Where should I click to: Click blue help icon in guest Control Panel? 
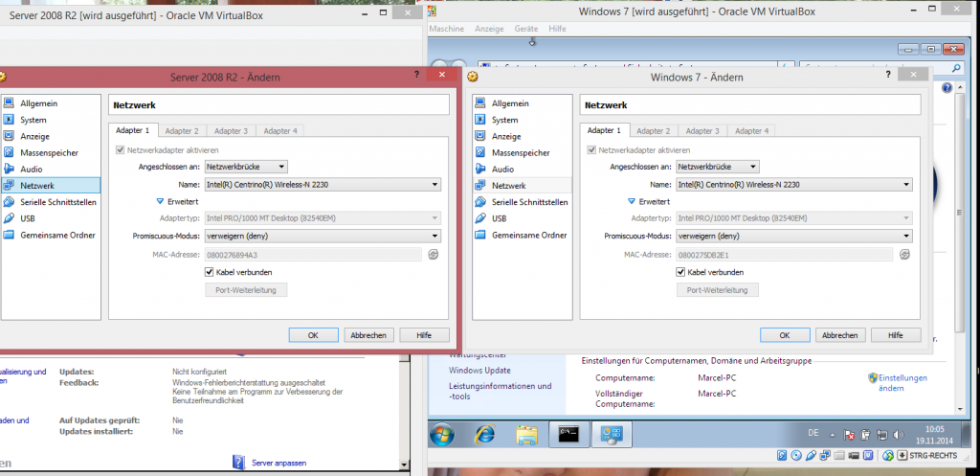[x=947, y=87]
